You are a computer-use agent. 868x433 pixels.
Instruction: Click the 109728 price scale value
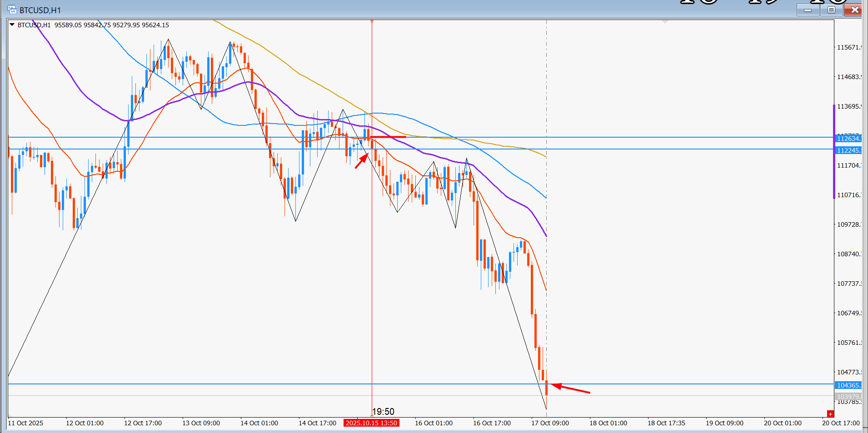tap(849, 224)
